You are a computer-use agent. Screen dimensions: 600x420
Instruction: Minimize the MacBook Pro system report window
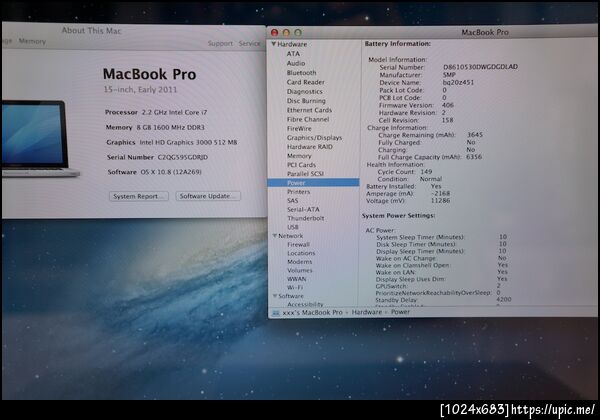(x=286, y=33)
